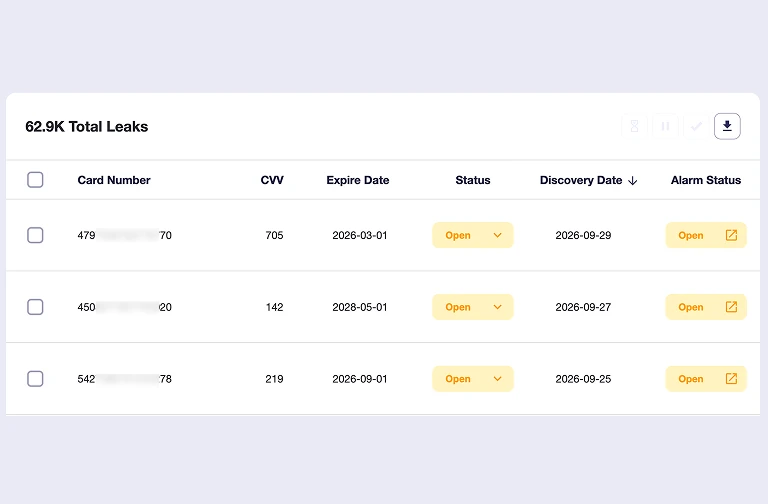Click the Status column header
This screenshot has height=504, width=768.
click(473, 180)
